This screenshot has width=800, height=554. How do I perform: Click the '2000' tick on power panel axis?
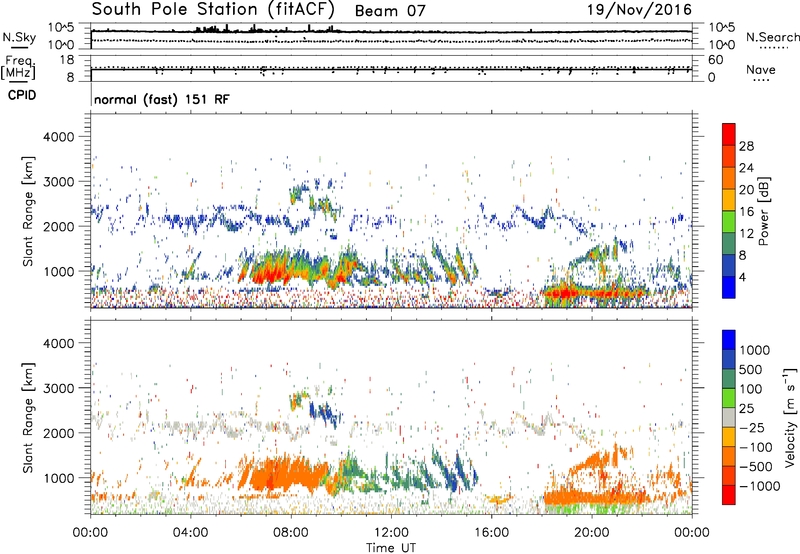58,226
